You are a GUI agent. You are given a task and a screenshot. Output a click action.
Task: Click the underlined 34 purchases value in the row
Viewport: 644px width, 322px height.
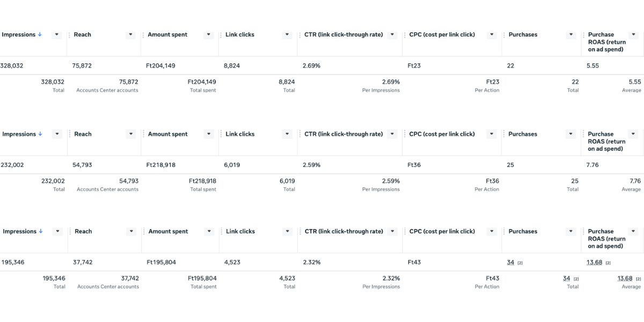510,262
